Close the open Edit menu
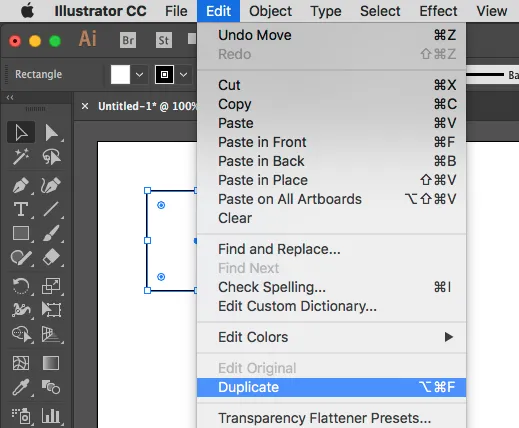 point(218,11)
